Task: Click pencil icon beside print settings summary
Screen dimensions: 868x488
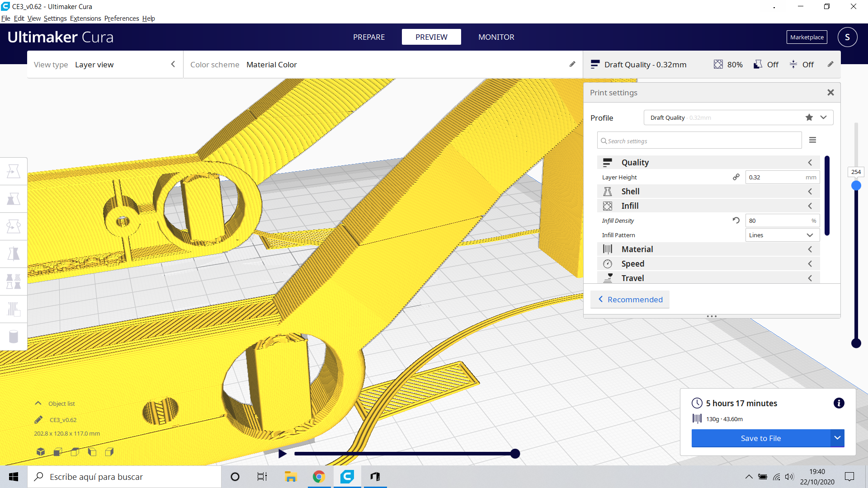Action: point(830,64)
